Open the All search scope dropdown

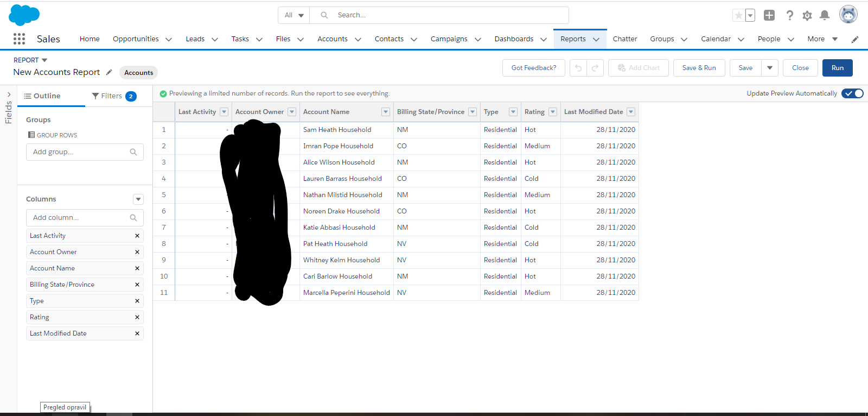click(x=294, y=15)
